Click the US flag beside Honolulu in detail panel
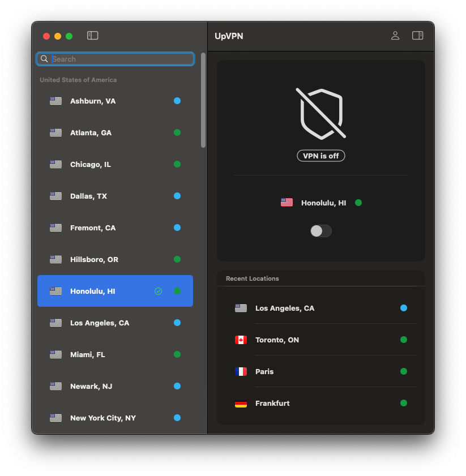This screenshot has width=466, height=476. 287,202
